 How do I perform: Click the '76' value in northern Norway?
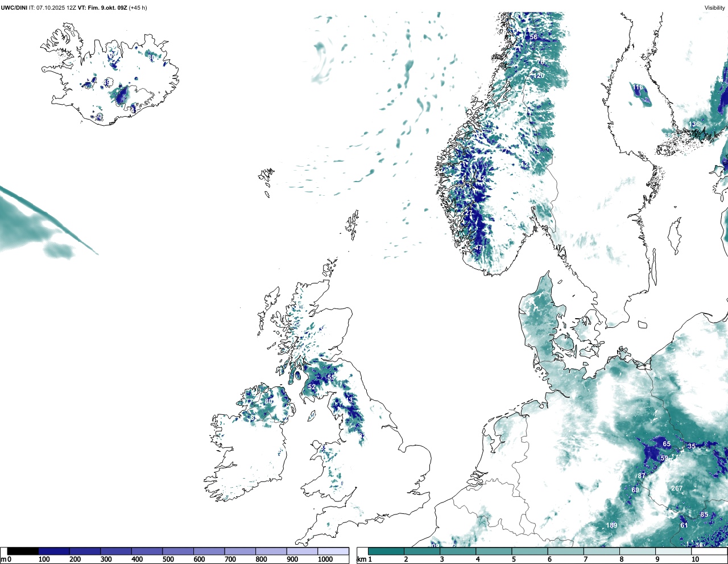[540, 61]
